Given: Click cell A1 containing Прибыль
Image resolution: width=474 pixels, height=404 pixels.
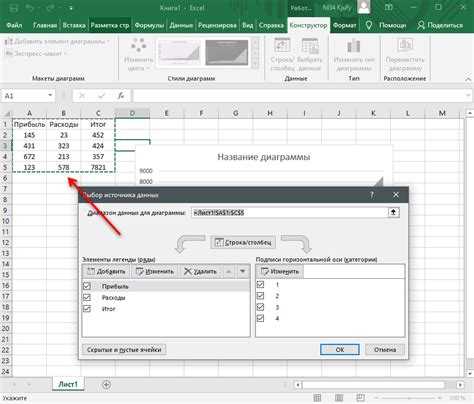Looking at the screenshot, I should tap(29, 124).
